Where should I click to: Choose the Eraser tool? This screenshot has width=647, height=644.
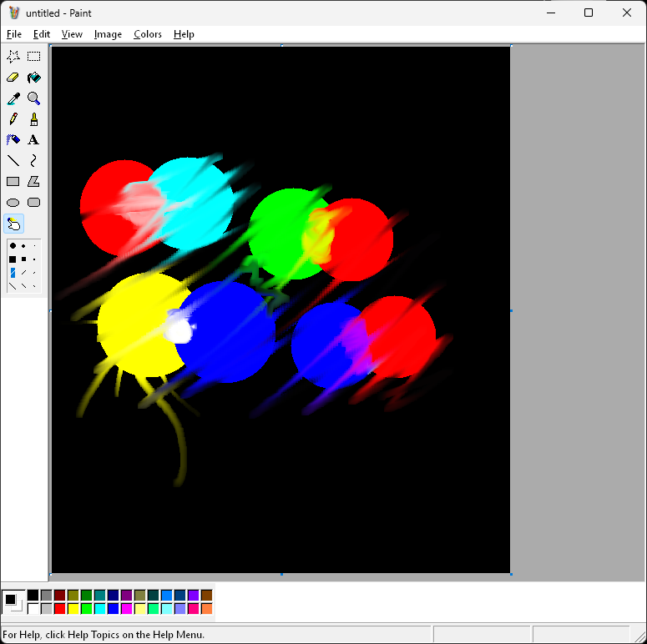13,78
